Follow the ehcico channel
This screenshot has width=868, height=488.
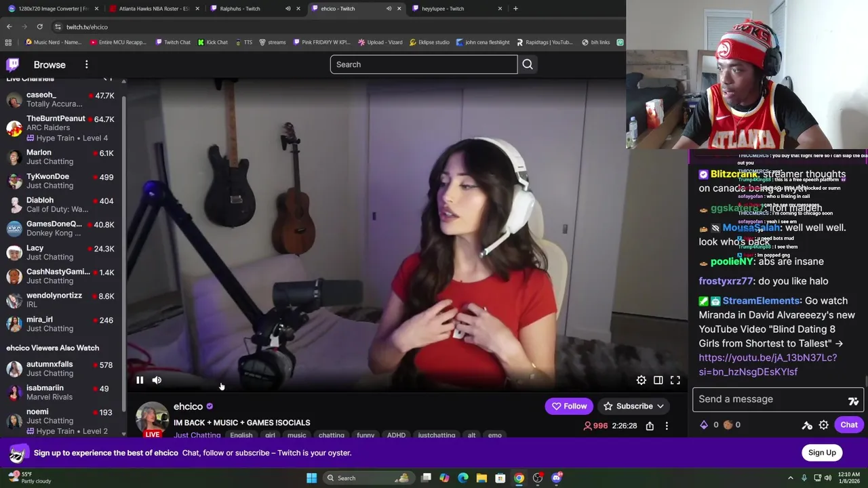pos(570,406)
